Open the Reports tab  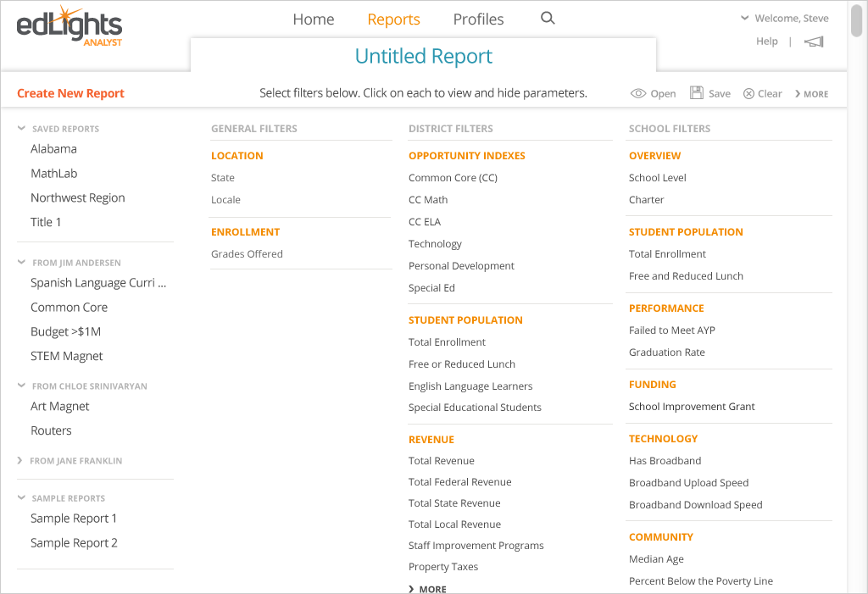[x=393, y=19]
